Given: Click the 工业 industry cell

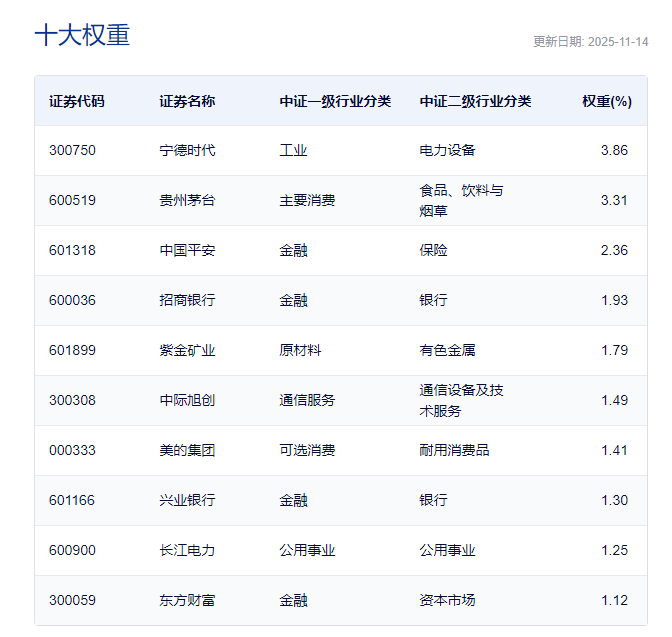Looking at the screenshot, I should pyautogui.click(x=294, y=150).
